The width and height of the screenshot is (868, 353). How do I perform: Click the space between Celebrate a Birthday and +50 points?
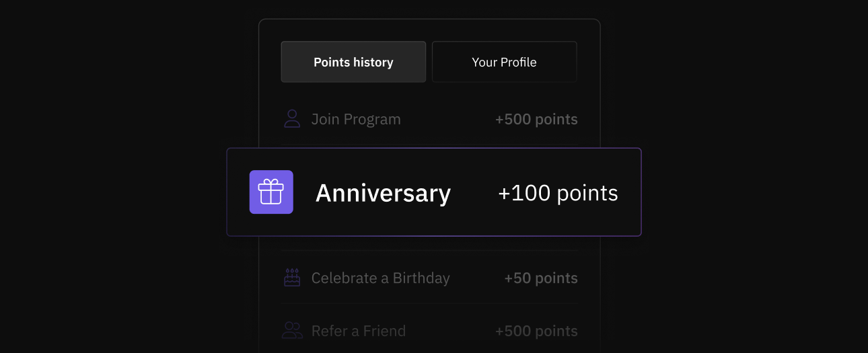click(x=477, y=278)
